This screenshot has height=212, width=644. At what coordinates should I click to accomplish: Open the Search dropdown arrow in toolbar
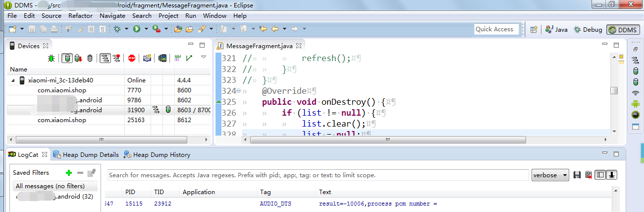pos(210,29)
